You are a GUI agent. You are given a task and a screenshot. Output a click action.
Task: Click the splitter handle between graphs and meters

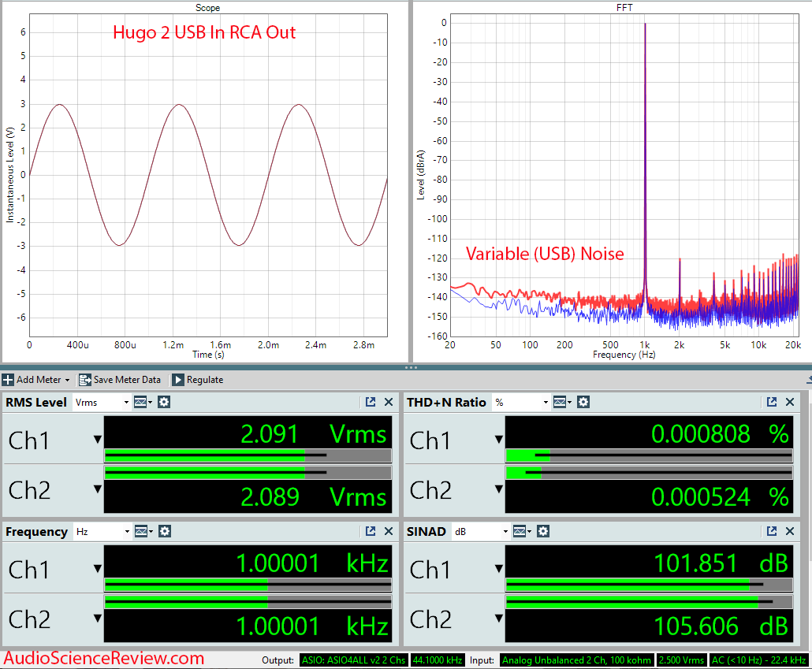click(411, 368)
